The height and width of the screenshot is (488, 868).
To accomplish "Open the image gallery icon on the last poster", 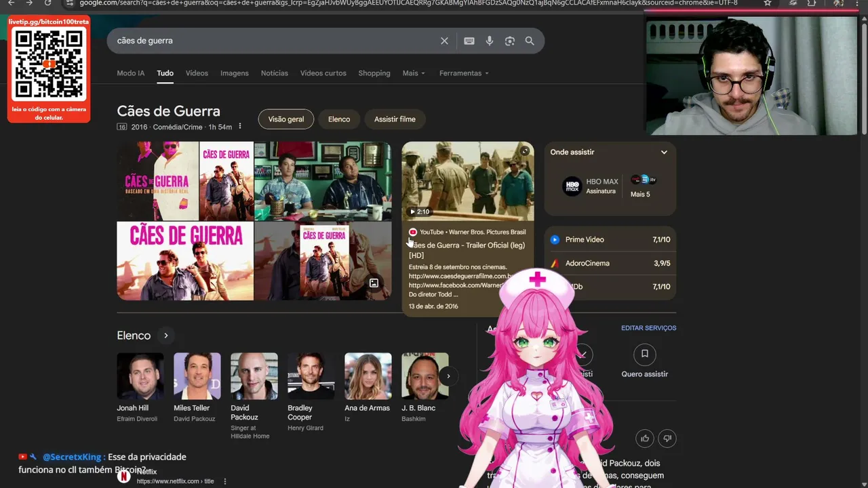I will click(x=374, y=283).
